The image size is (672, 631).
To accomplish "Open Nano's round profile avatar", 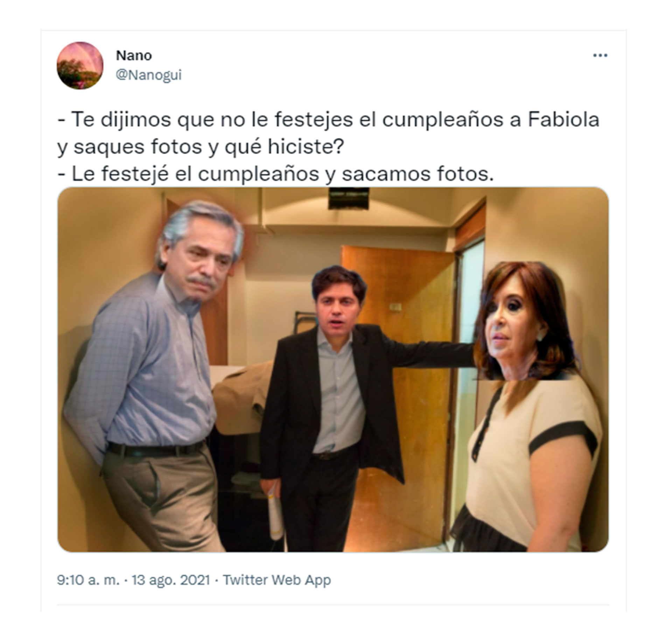I will [x=80, y=65].
